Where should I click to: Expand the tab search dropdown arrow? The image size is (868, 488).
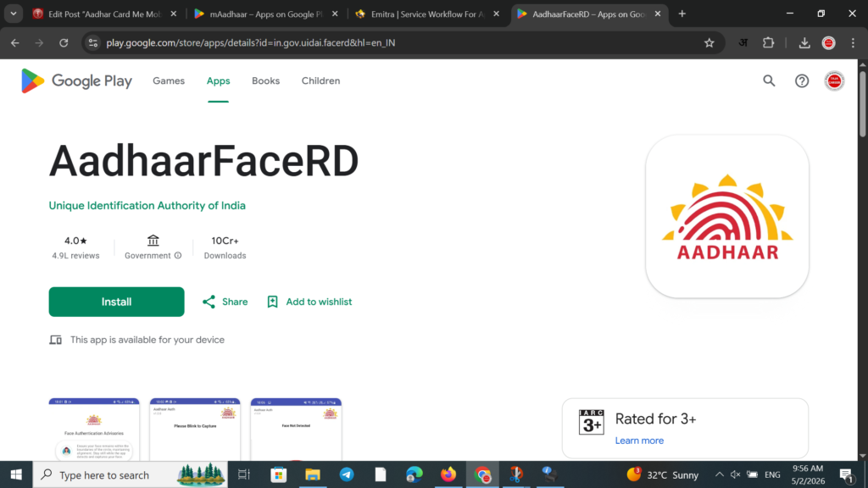[x=14, y=14]
